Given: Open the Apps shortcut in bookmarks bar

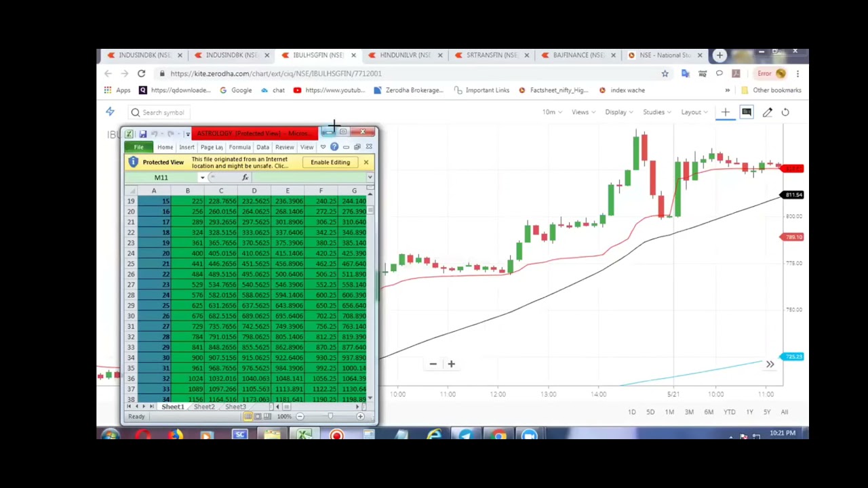Looking at the screenshot, I should (117, 90).
